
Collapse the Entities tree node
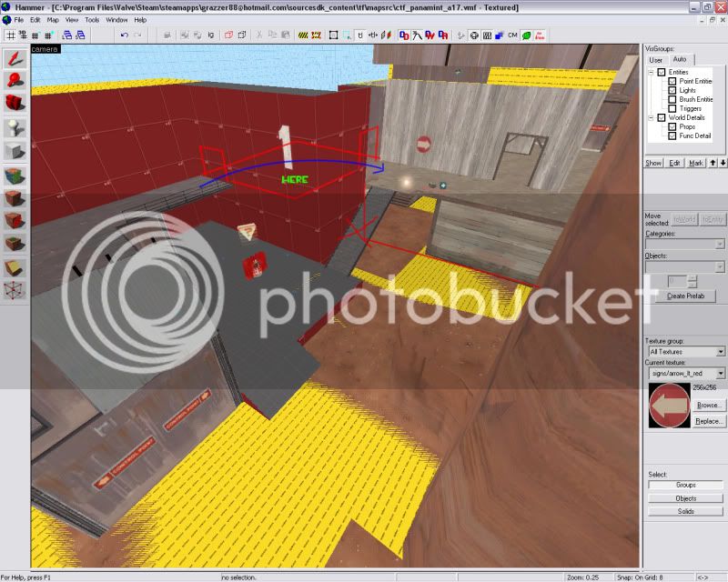click(x=651, y=73)
